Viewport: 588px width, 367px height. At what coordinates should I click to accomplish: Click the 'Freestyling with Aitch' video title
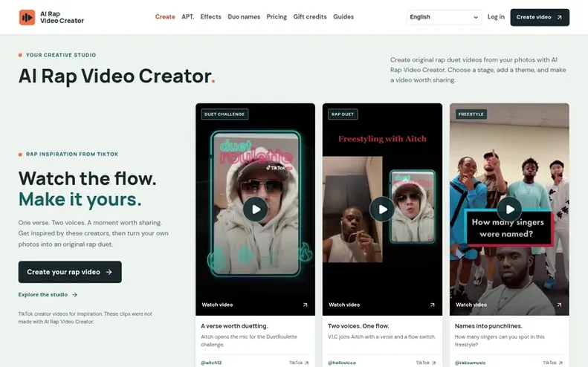(382, 139)
